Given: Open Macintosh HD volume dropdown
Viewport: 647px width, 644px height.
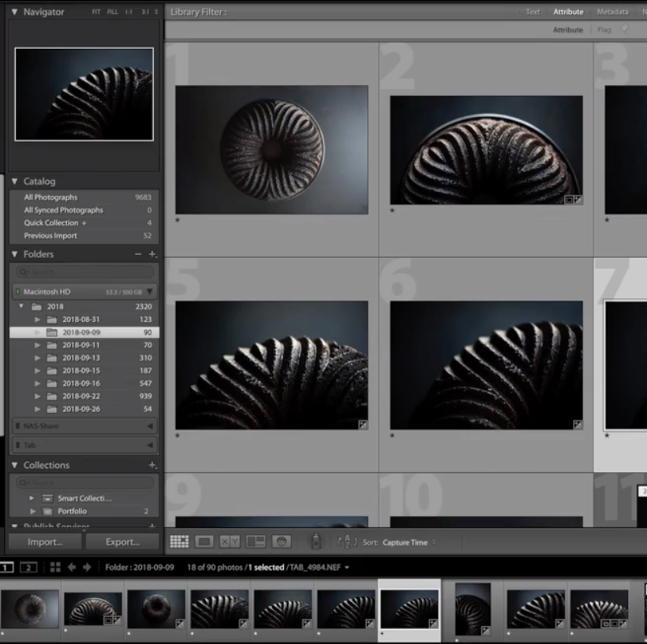Looking at the screenshot, I should 150,292.
